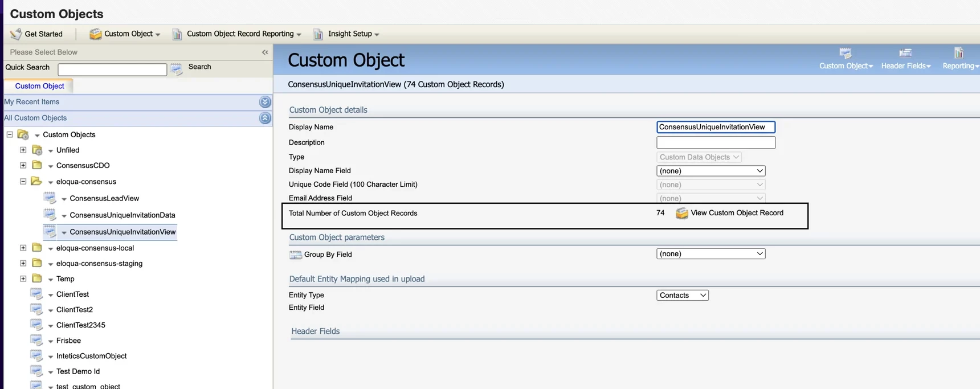The image size is (980, 389).
Task: Click the Quick Search lookup icon
Action: pos(177,69)
